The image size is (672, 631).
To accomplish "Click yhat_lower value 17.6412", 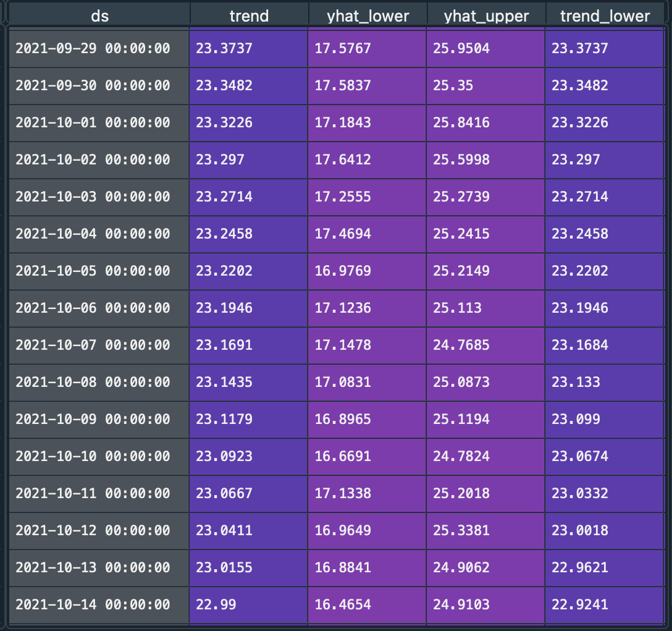I will point(367,159).
